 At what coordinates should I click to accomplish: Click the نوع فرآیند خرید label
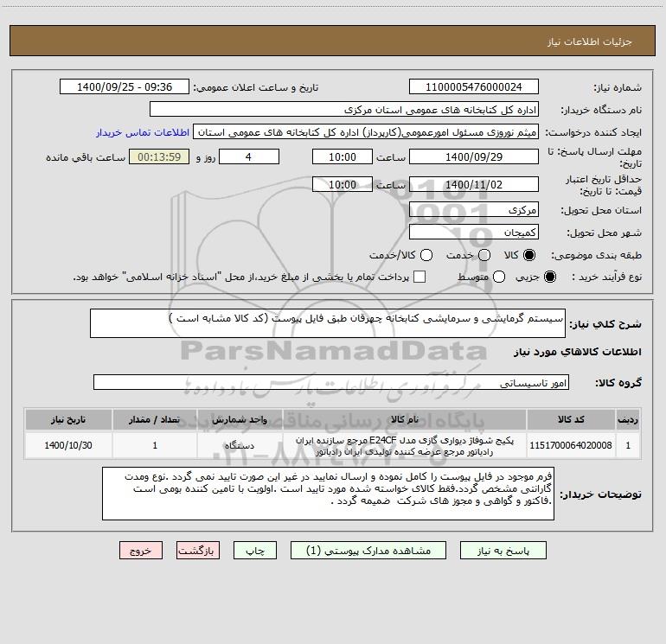(x=606, y=277)
